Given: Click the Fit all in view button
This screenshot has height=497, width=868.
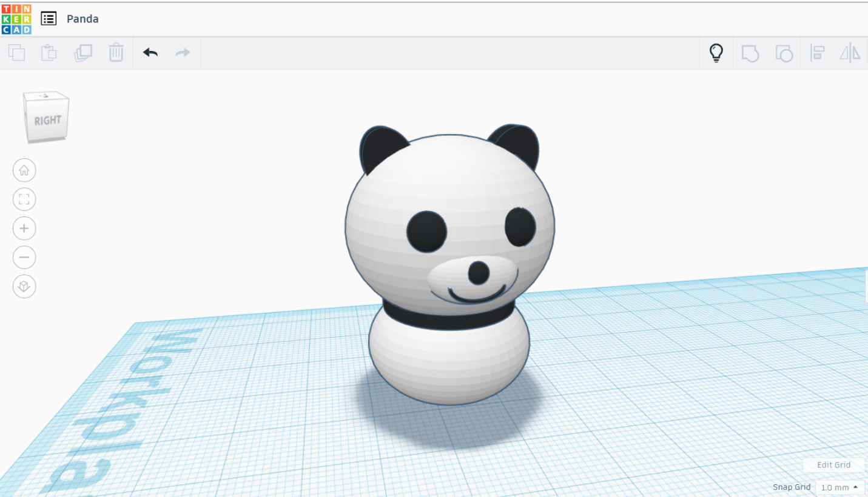Looking at the screenshot, I should tap(24, 199).
